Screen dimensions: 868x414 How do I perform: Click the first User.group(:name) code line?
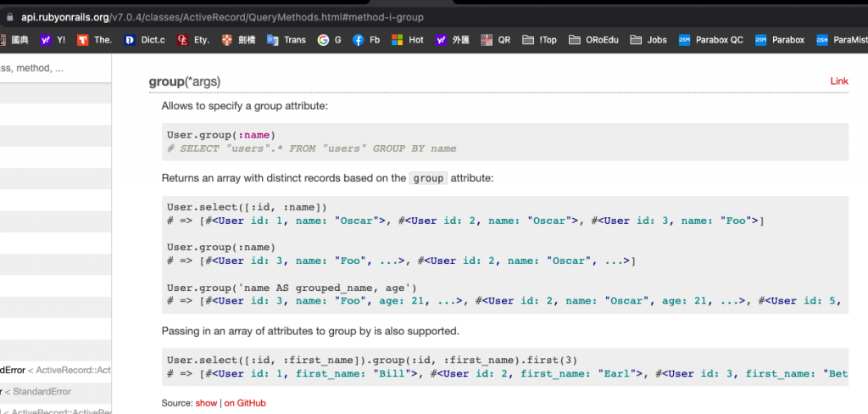tap(221, 135)
